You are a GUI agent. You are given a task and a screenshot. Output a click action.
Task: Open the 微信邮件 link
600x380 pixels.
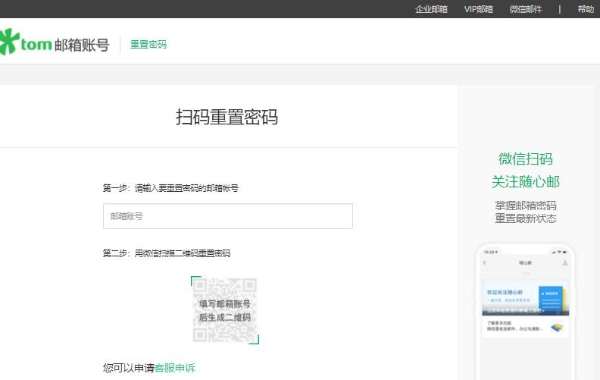pos(526,9)
